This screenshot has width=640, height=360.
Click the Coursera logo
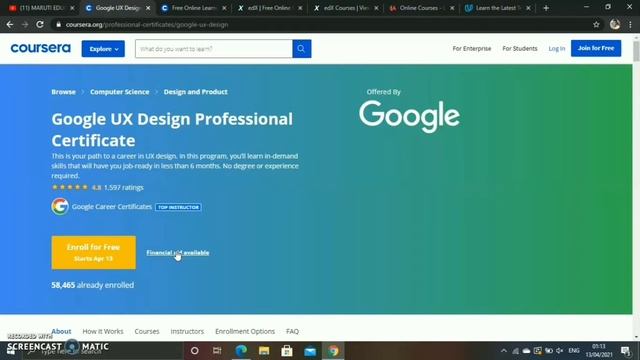tap(40, 48)
